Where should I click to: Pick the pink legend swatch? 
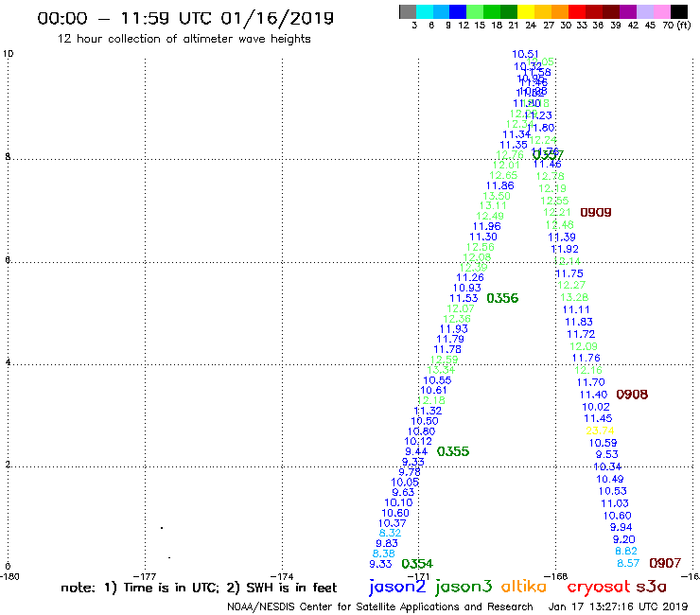click(662, 12)
